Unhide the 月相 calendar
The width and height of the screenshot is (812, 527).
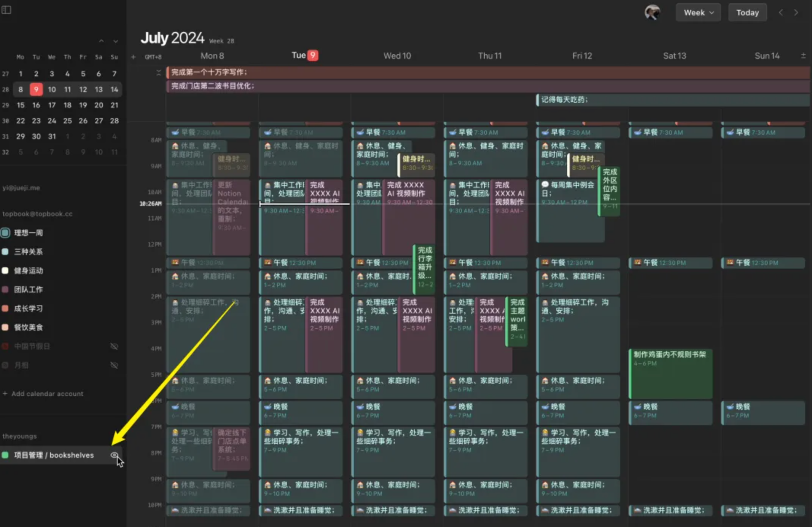point(114,365)
